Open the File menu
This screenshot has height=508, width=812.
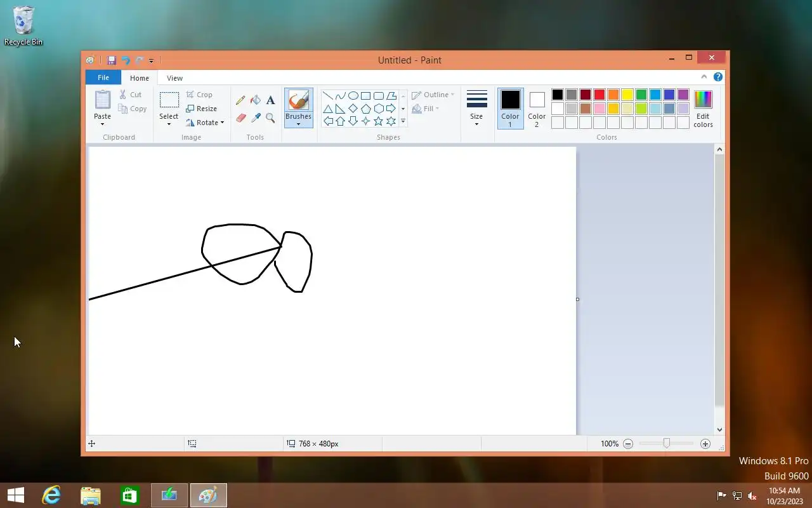coord(103,77)
